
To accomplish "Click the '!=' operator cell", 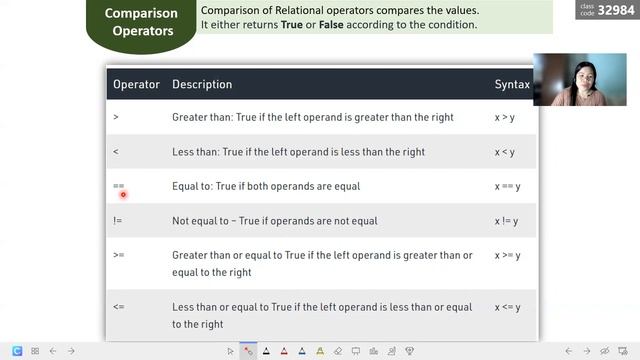I will click(x=118, y=221).
